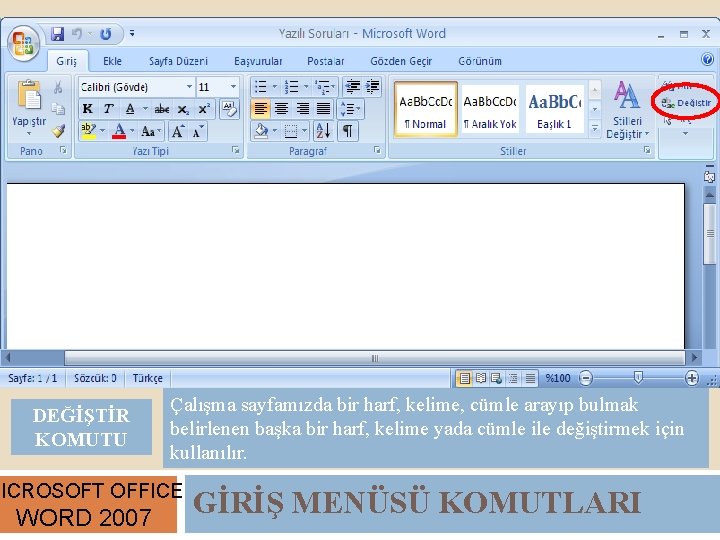Open the Giriş ribbon tab
This screenshot has height=540, width=720.
pyautogui.click(x=67, y=61)
